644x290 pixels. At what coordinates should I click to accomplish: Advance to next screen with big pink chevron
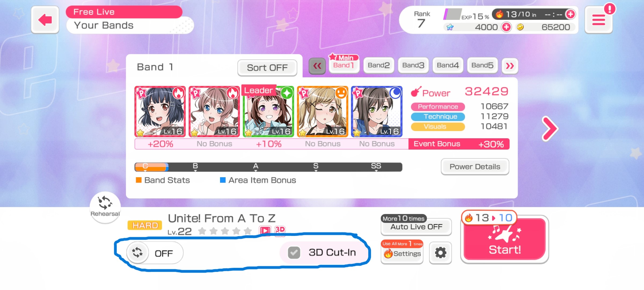tap(550, 129)
